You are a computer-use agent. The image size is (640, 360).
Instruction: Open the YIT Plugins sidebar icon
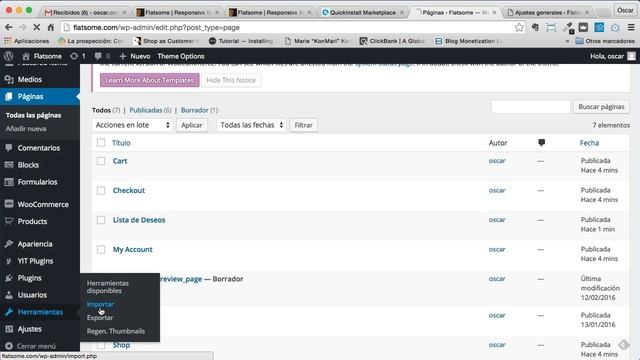pyautogui.click(x=9, y=261)
